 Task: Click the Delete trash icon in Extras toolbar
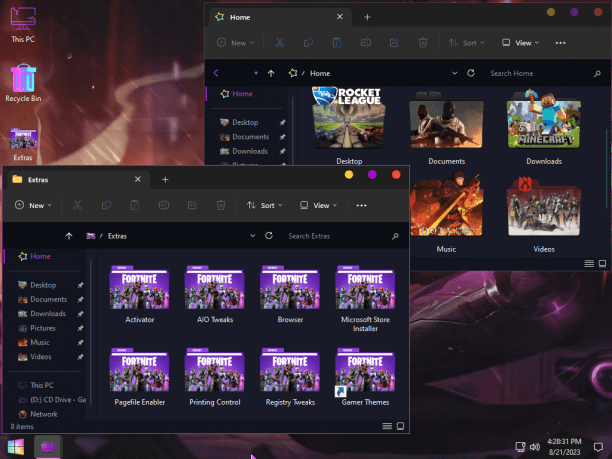(221, 205)
